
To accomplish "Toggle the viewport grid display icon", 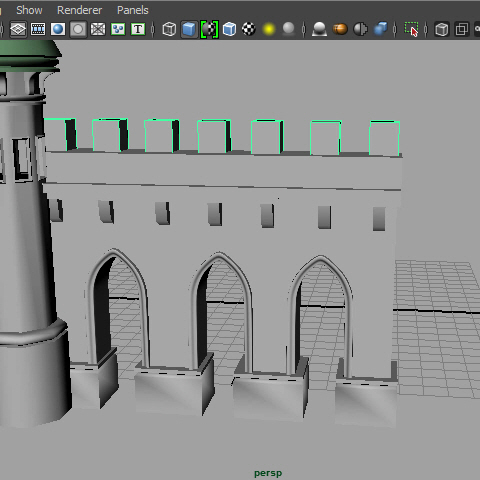I will click(18, 29).
